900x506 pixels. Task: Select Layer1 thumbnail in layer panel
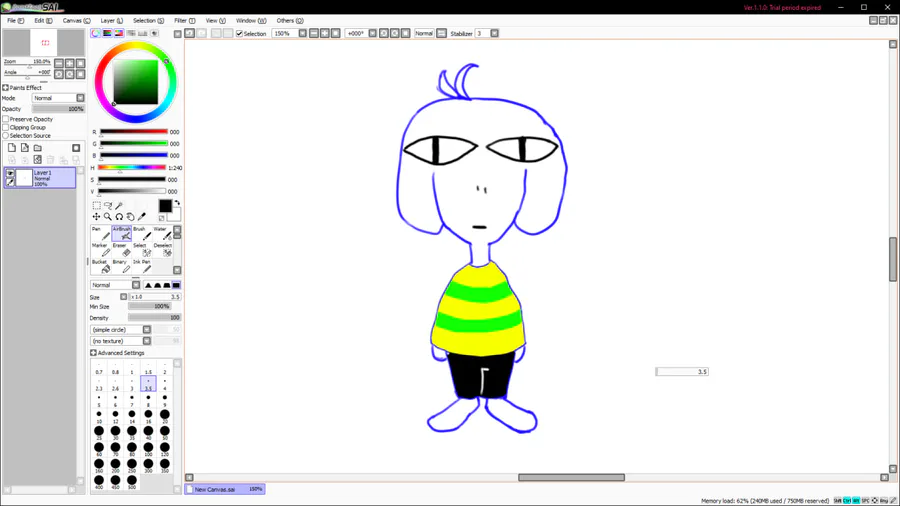click(24, 178)
